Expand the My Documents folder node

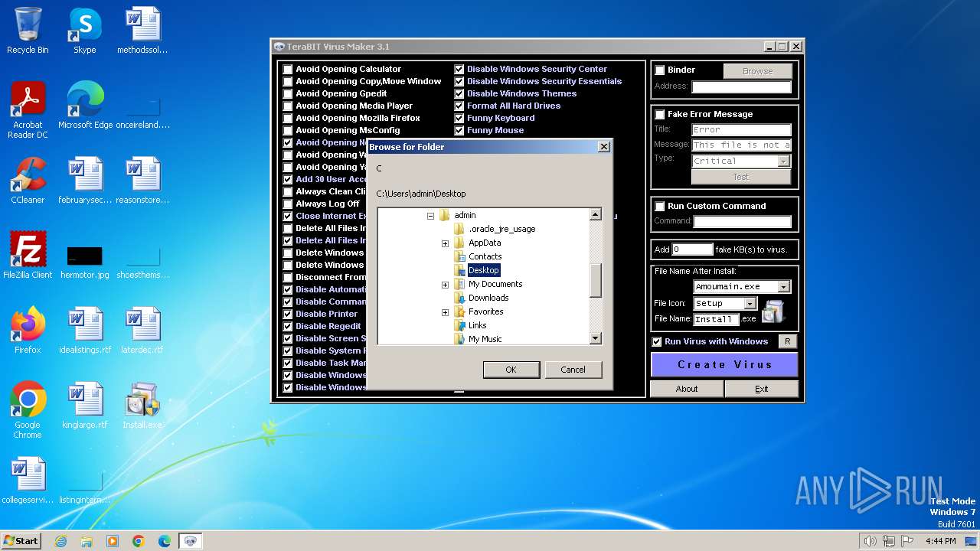[x=445, y=285]
